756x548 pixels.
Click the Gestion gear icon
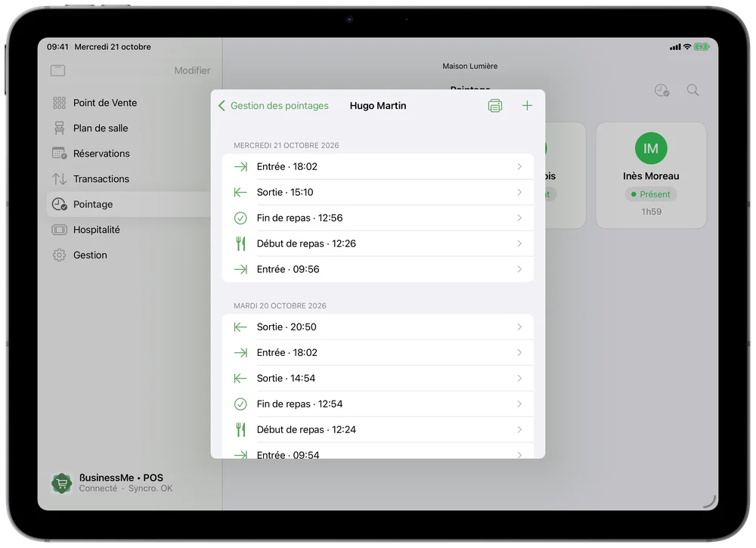(x=59, y=255)
